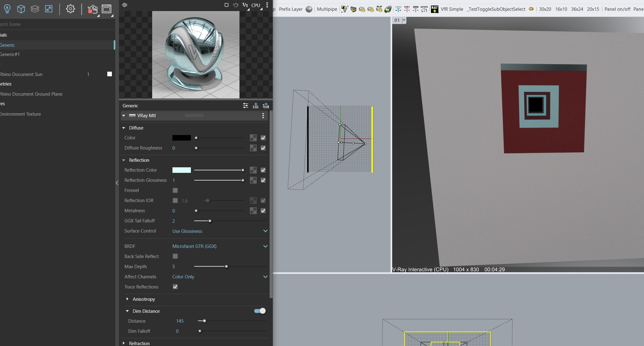Viewport: 644px width, 346px height.
Task: Click the Panel on/off button
Action: (617, 9)
